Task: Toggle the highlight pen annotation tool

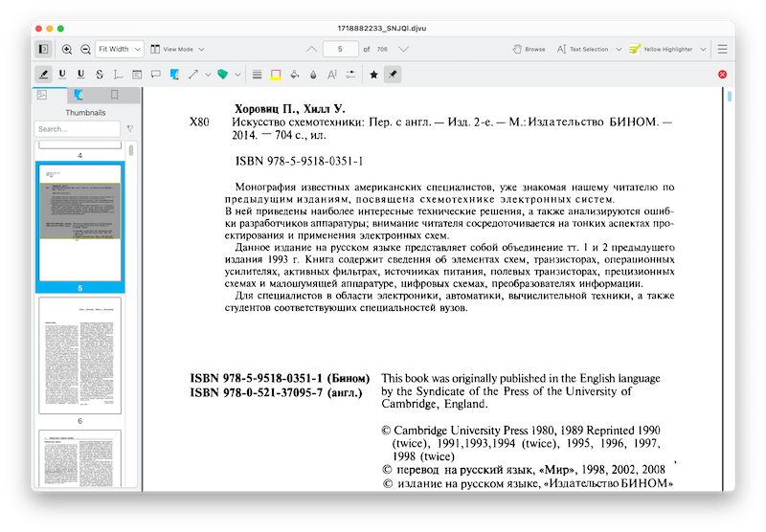Action: (x=44, y=74)
